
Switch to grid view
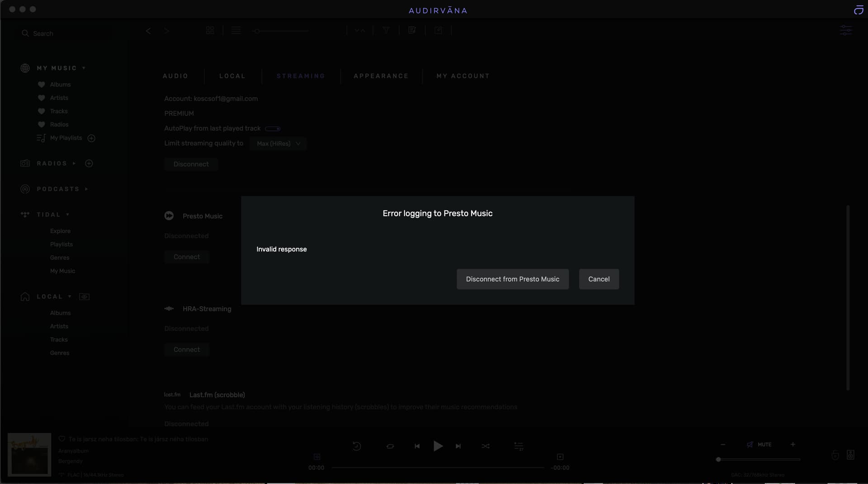210,30
